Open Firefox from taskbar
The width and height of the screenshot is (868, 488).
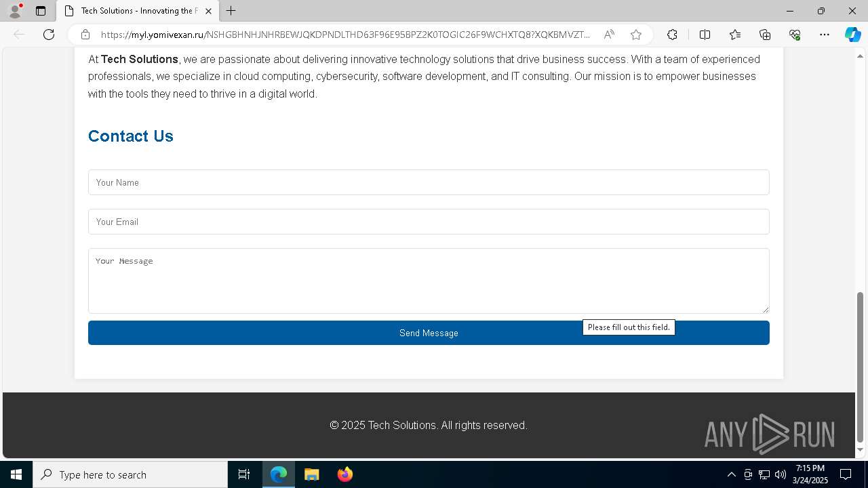pos(345,474)
